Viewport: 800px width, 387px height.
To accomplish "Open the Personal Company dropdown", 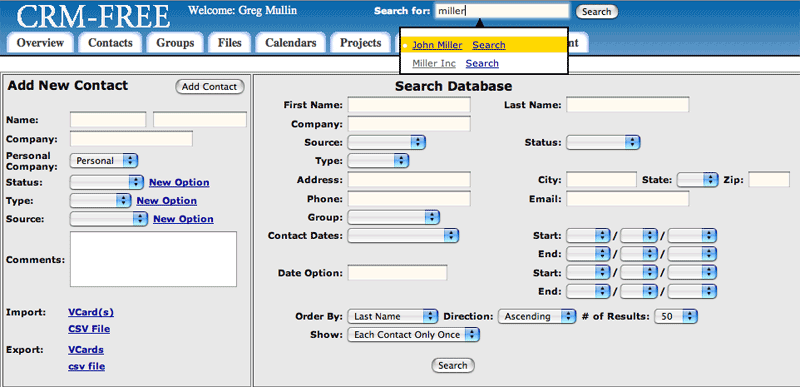I will [x=104, y=161].
